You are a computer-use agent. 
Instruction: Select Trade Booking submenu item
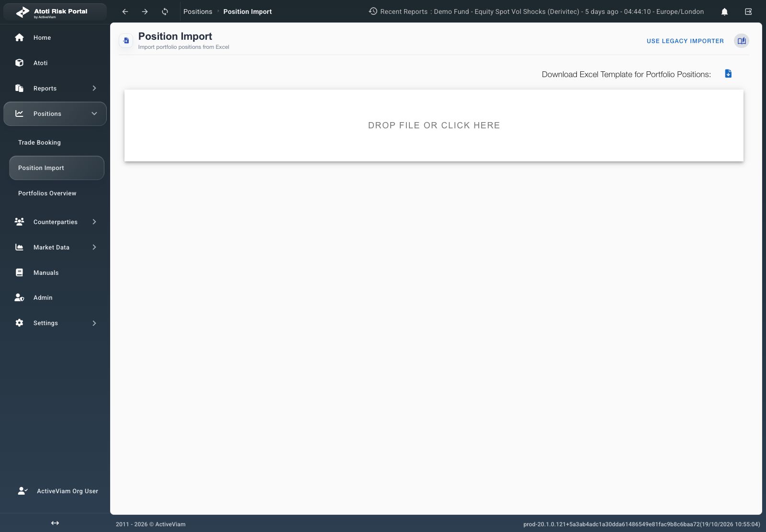click(56, 143)
